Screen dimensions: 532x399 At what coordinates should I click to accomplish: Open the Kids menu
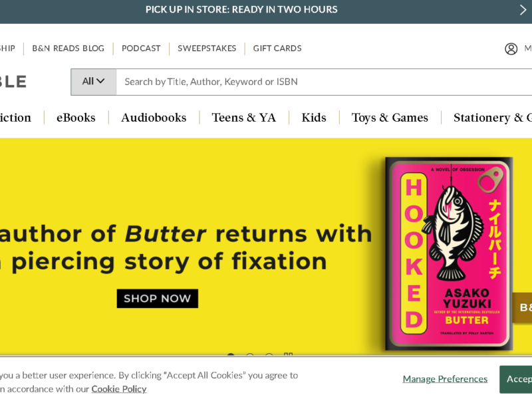(x=314, y=118)
